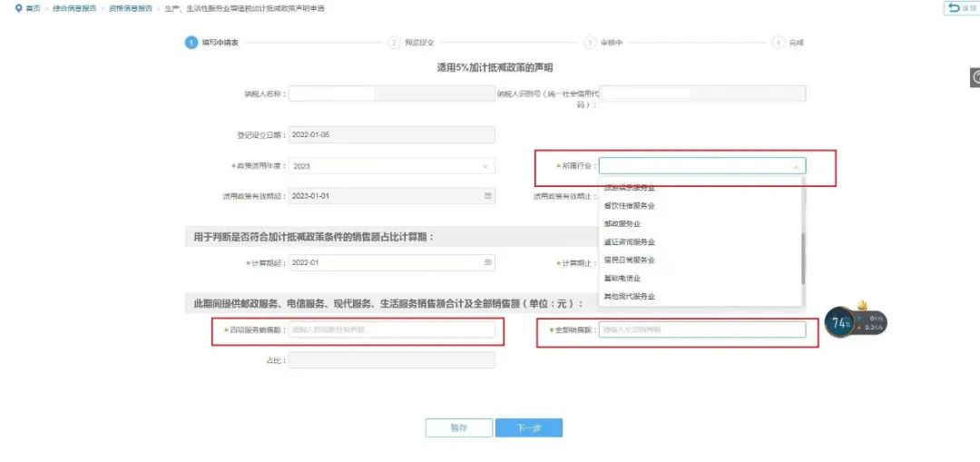Select step 2 预览提交
This screenshot has height=462, width=980.
(x=412, y=43)
